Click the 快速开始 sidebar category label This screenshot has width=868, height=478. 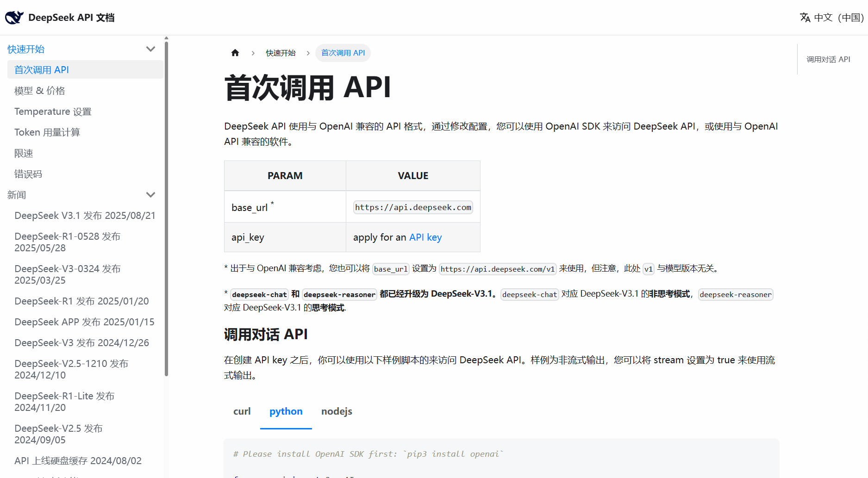(26, 49)
